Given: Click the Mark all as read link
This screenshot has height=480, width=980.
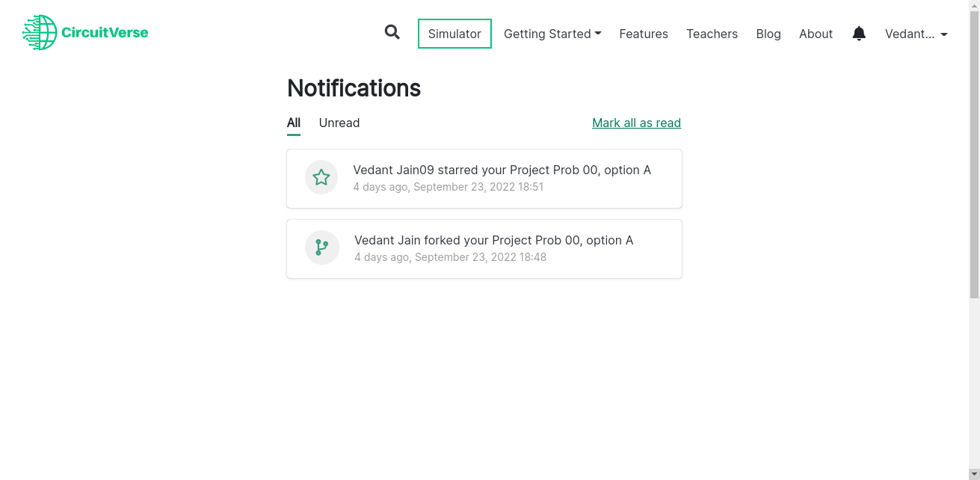Looking at the screenshot, I should click(636, 123).
